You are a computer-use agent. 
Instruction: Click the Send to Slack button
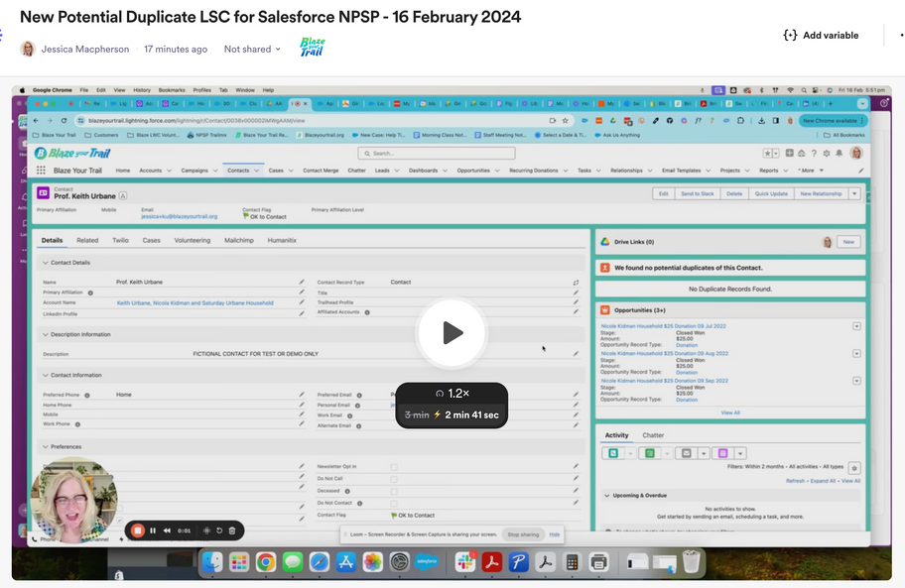click(x=698, y=193)
